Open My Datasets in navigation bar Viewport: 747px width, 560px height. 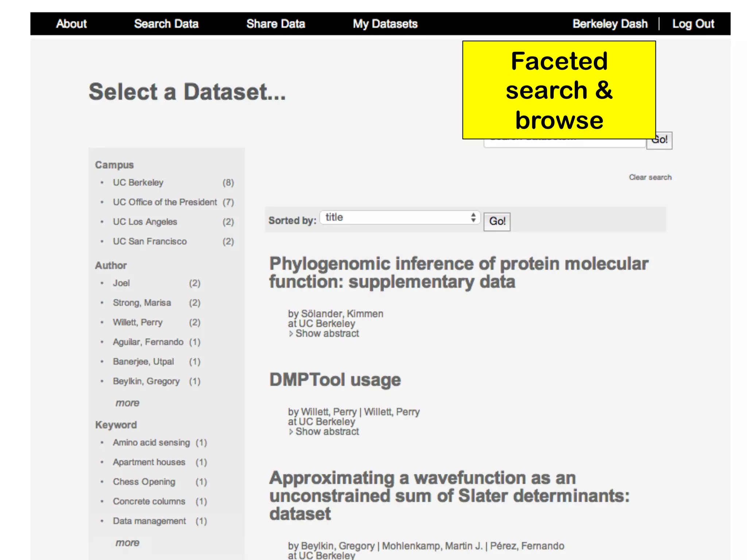click(x=385, y=24)
